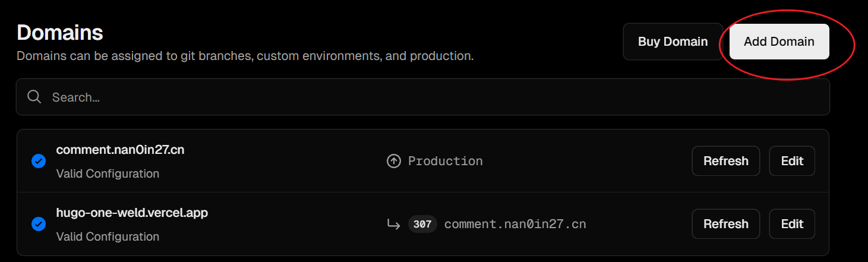Image resolution: width=868 pixels, height=262 pixels.
Task: Click the redirect arrow icon before 307
Action: click(x=393, y=224)
